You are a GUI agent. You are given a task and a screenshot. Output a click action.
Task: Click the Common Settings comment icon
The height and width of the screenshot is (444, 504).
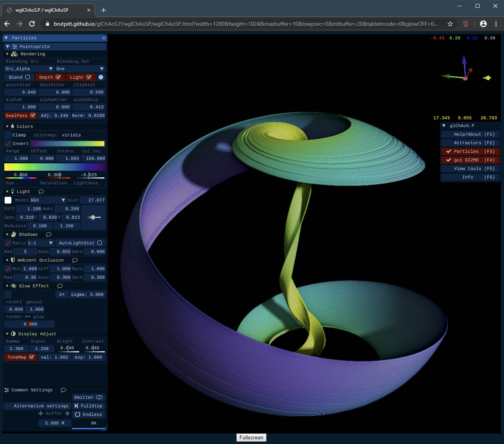[x=63, y=390]
